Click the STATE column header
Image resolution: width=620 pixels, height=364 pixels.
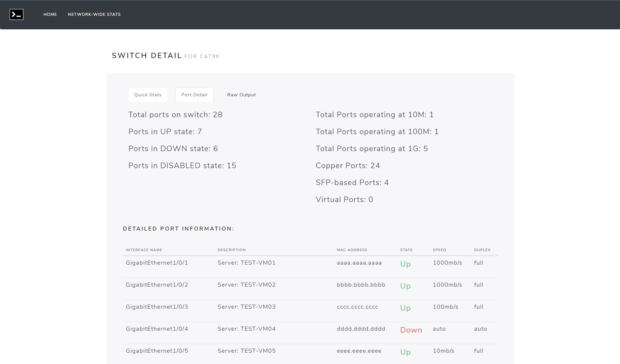click(406, 250)
